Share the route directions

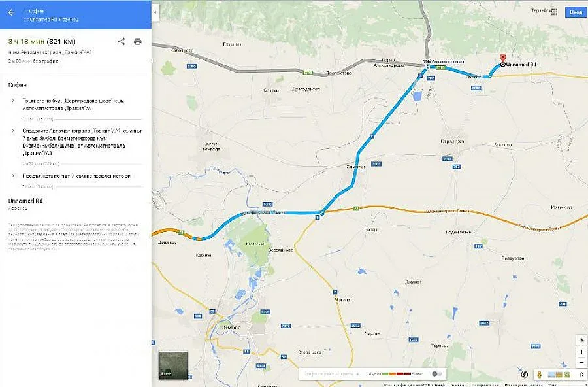coord(121,41)
